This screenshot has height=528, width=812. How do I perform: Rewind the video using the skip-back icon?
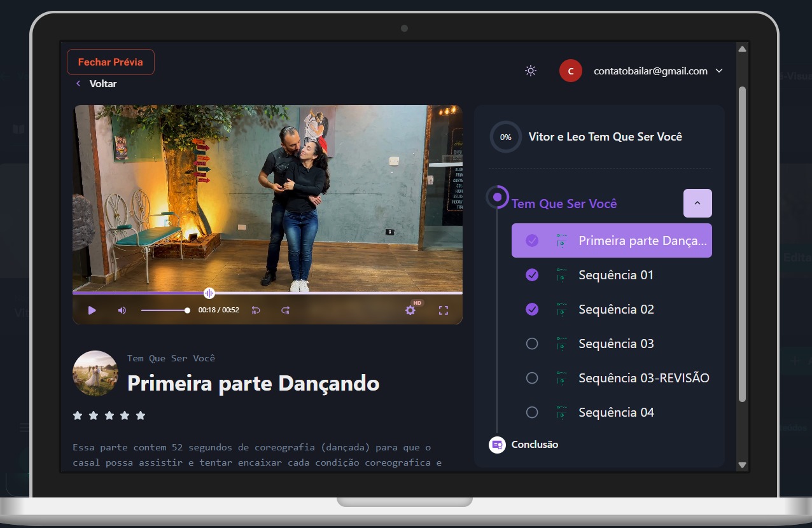click(x=256, y=310)
